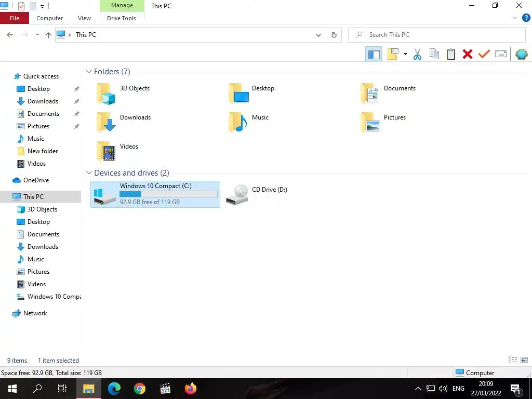Click the Copy pages icon
This screenshot has width=532, height=399.
(x=434, y=54)
